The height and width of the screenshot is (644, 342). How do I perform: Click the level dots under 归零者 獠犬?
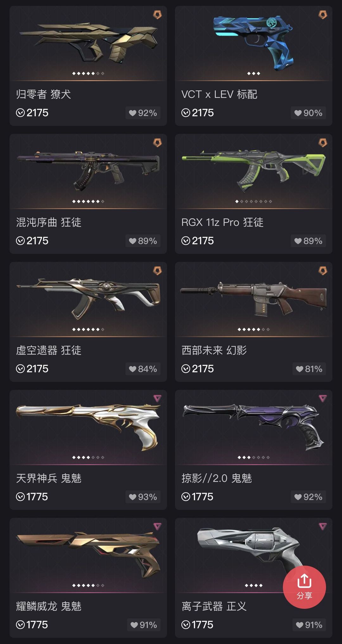(x=88, y=74)
